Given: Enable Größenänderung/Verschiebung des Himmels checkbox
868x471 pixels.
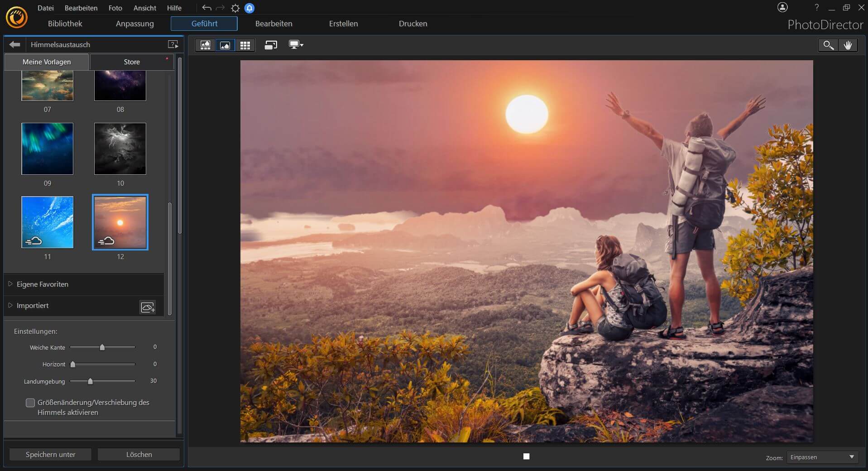Looking at the screenshot, I should point(30,403).
